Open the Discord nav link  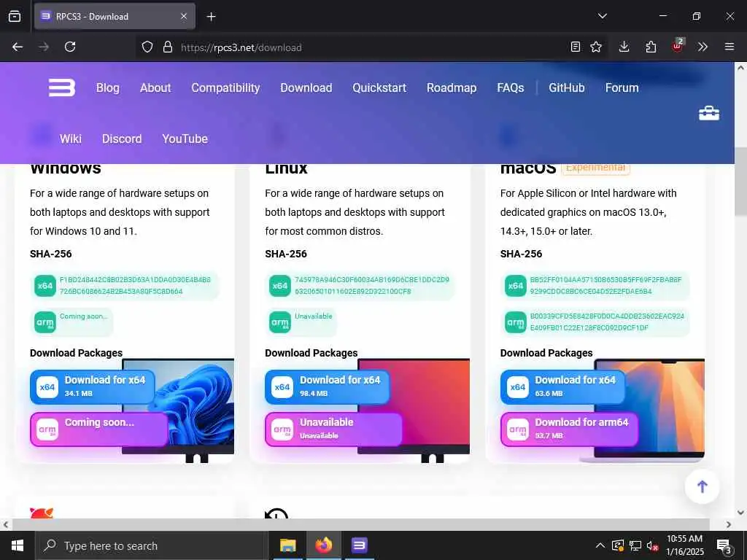point(122,139)
